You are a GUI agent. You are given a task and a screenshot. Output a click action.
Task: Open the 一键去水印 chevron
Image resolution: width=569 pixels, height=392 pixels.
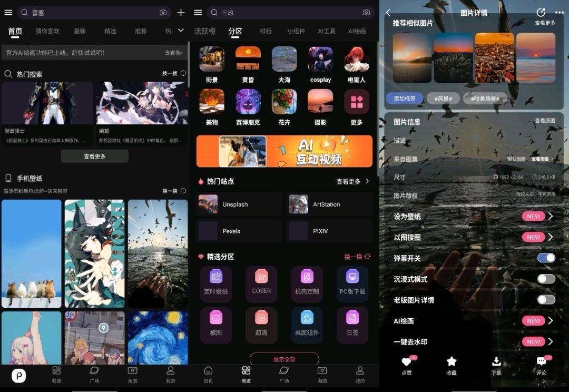(551, 341)
